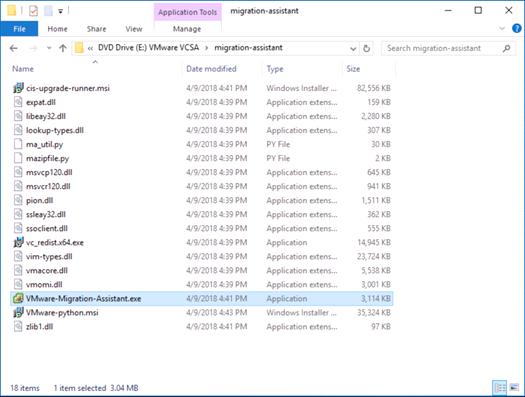Select the file named vim-types.dll
This screenshot has width=525, height=397.
49,256
